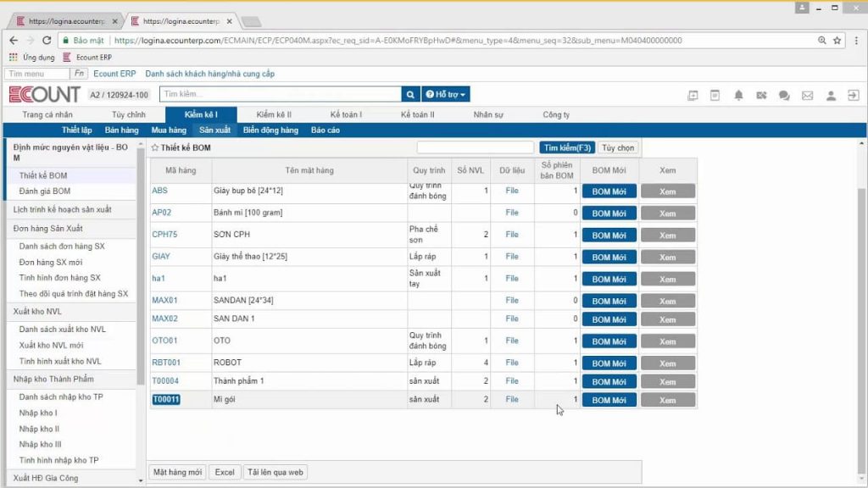This screenshot has height=488, width=868.
Task: Toggle favorite star beside Thiết kế BOM
Action: tap(155, 147)
